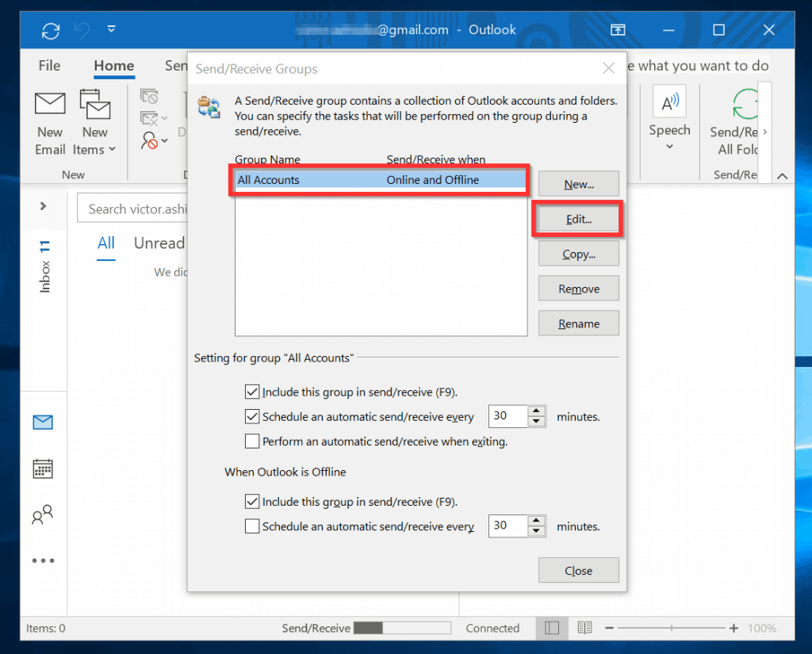This screenshot has height=654, width=812.
Task: Enable offline Schedule automatic send/receive checkbox
Action: coord(252,526)
